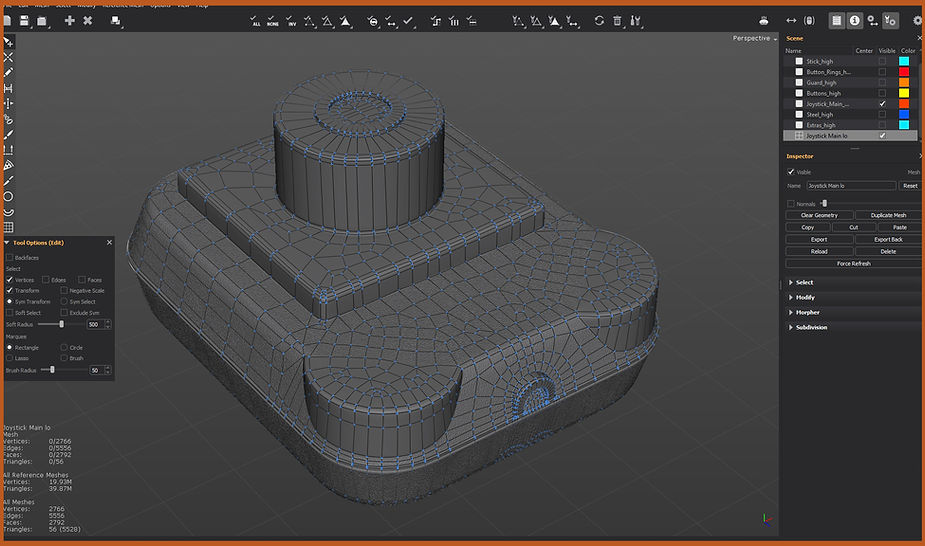This screenshot has width=925, height=546.
Task: Increase the Soft Radius value using the stepper
Action: point(107,322)
